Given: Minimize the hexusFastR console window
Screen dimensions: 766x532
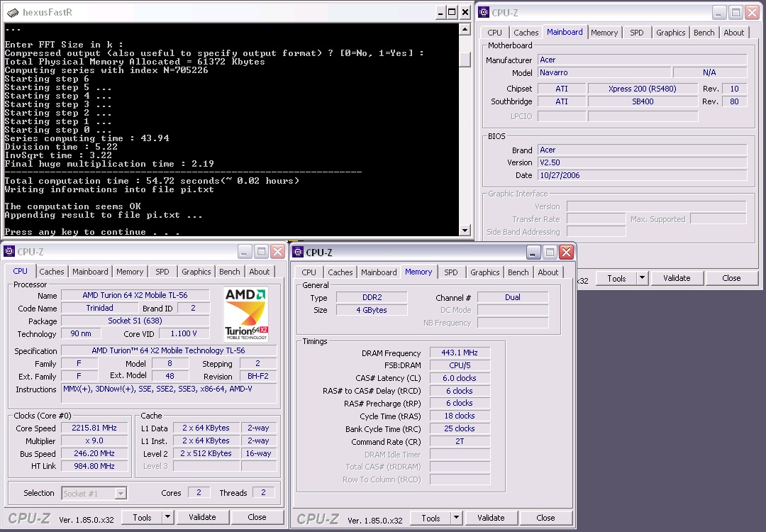Looking at the screenshot, I should click(440, 13).
